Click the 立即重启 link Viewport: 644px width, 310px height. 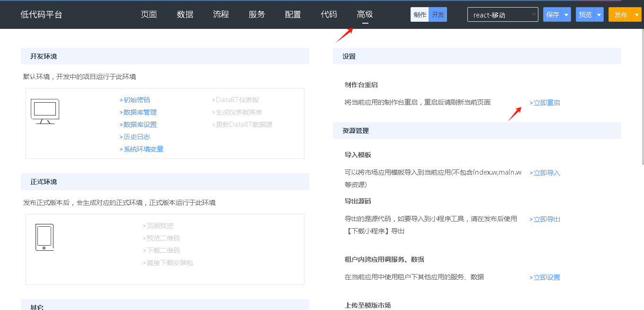545,103
